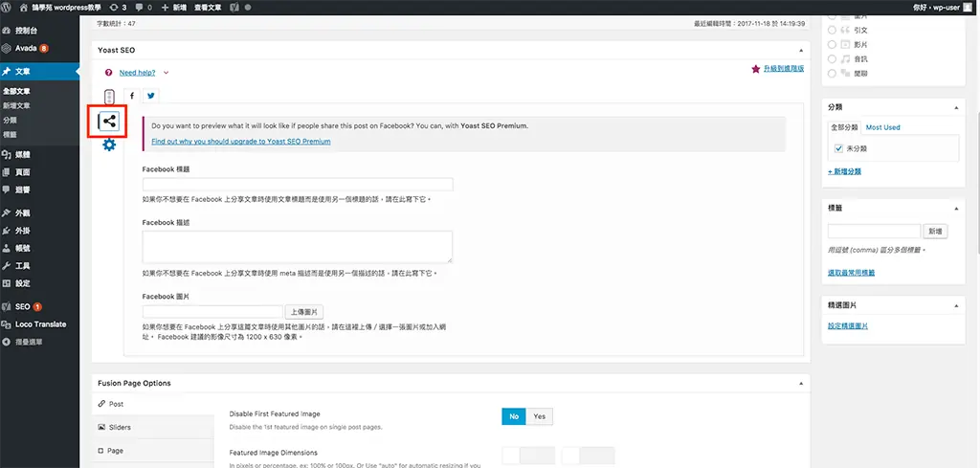The image size is (980, 468).
Task: Click the WordPress logo in admin bar
Action: (7, 8)
